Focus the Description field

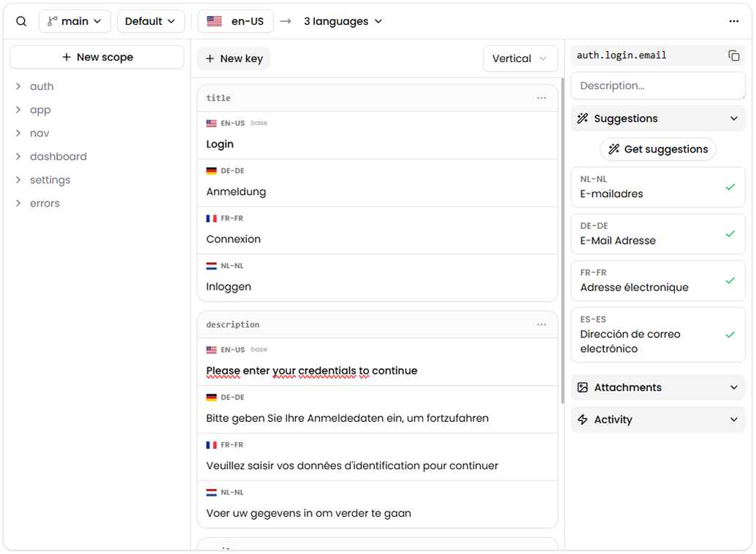click(658, 85)
